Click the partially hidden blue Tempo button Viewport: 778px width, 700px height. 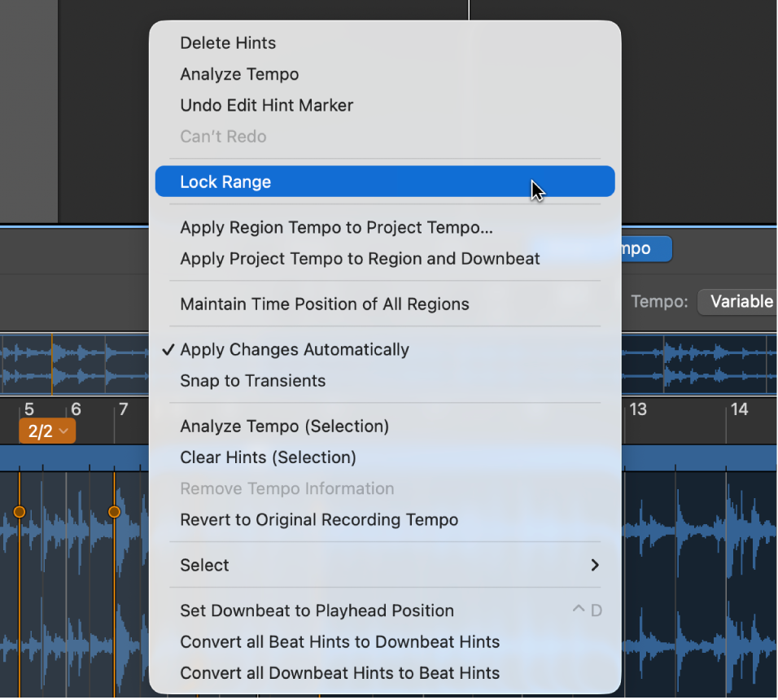tap(646, 248)
